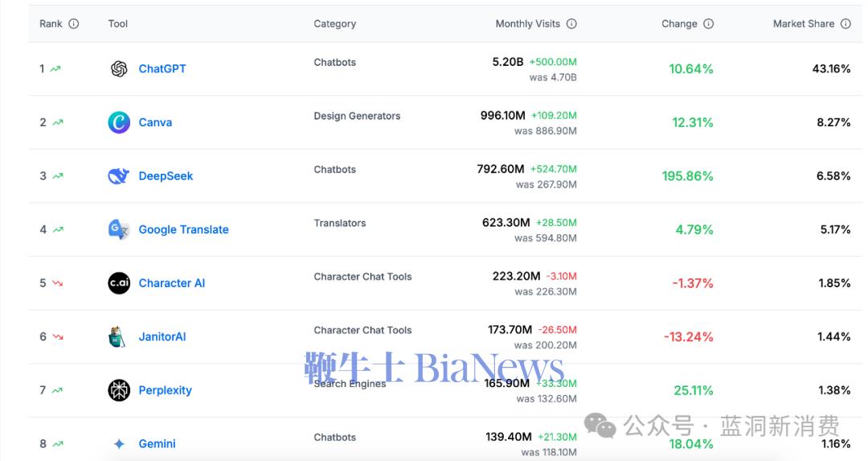868x461 pixels.
Task: Show info for Monthly Visits column
Action: pyautogui.click(x=571, y=24)
